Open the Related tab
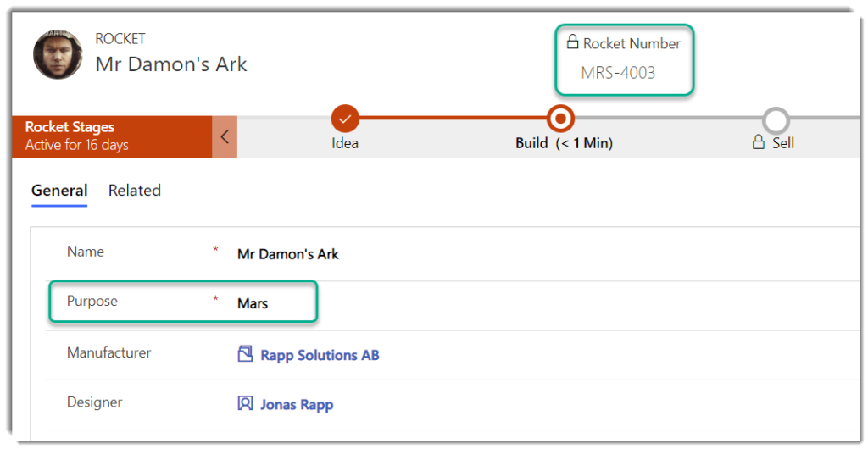 click(x=134, y=191)
